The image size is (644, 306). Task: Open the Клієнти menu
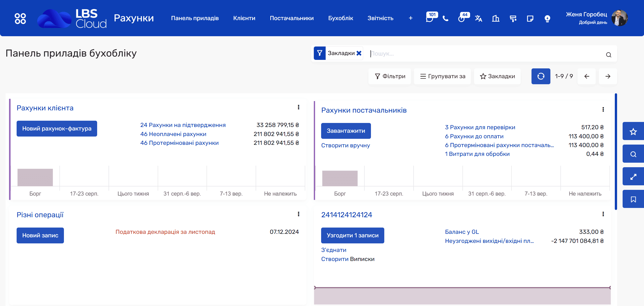click(244, 18)
